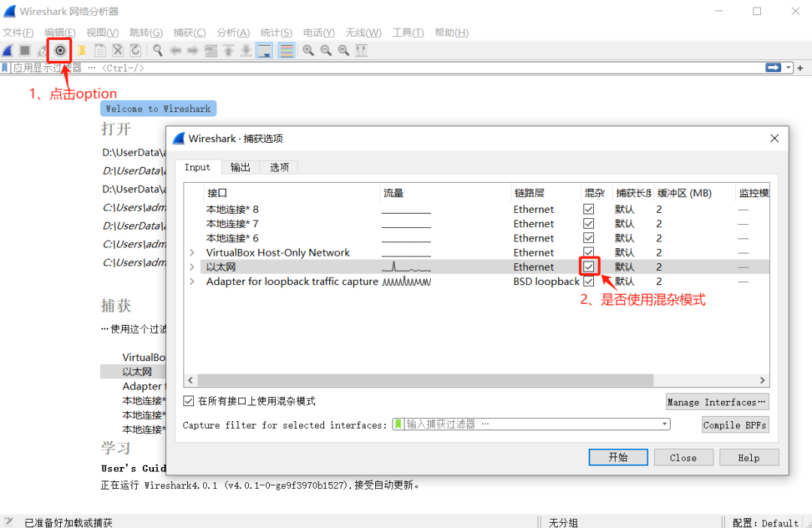Click the 接口 column header
The image size is (812, 528).
(x=292, y=193)
